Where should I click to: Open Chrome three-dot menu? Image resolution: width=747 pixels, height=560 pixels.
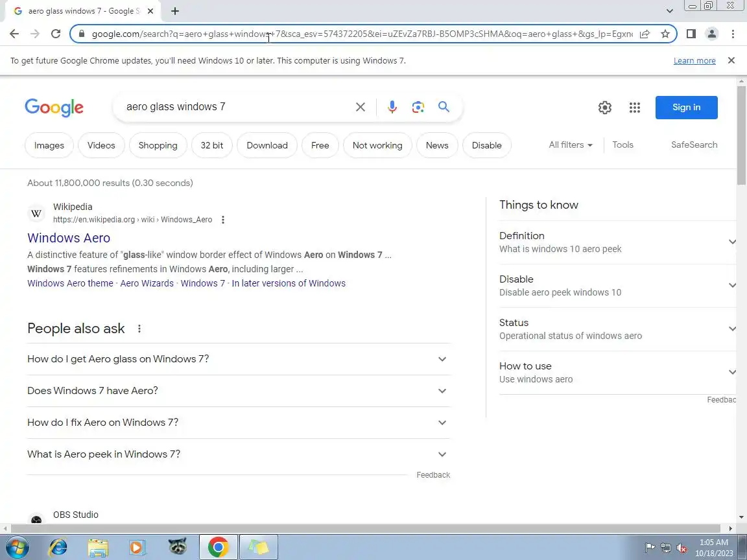[733, 34]
